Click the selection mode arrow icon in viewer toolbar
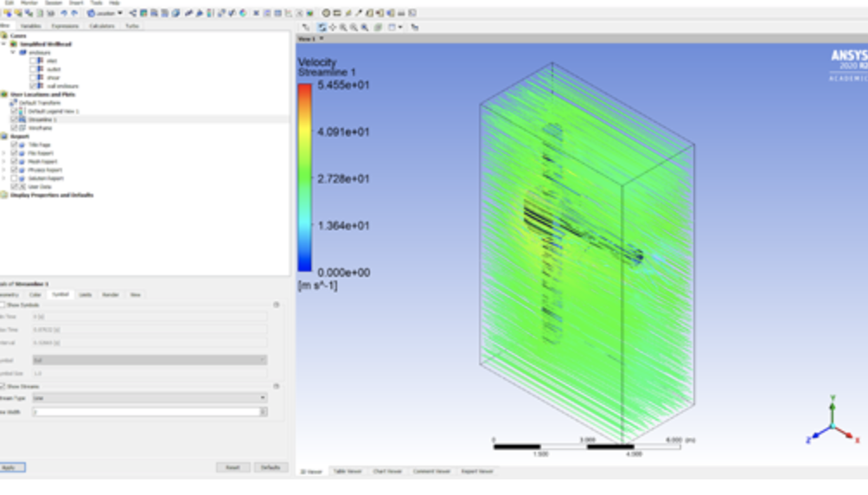 pos(305,27)
